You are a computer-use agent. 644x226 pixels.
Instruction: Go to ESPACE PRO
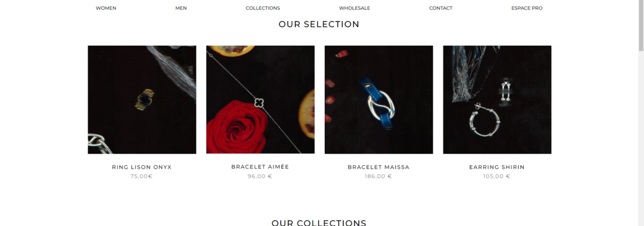click(527, 8)
